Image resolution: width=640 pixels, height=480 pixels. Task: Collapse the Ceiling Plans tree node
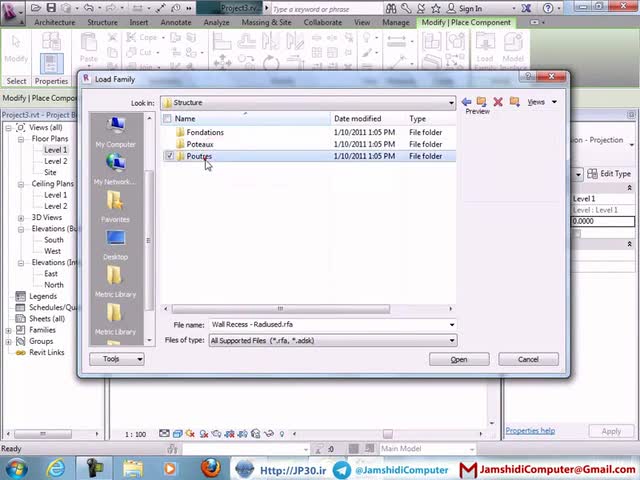[x=21, y=184]
